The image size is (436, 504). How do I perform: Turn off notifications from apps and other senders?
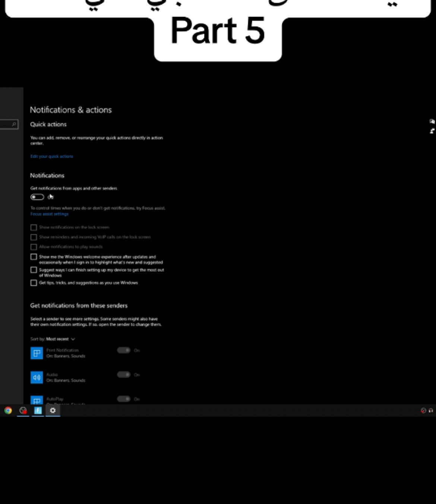pos(37,197)
